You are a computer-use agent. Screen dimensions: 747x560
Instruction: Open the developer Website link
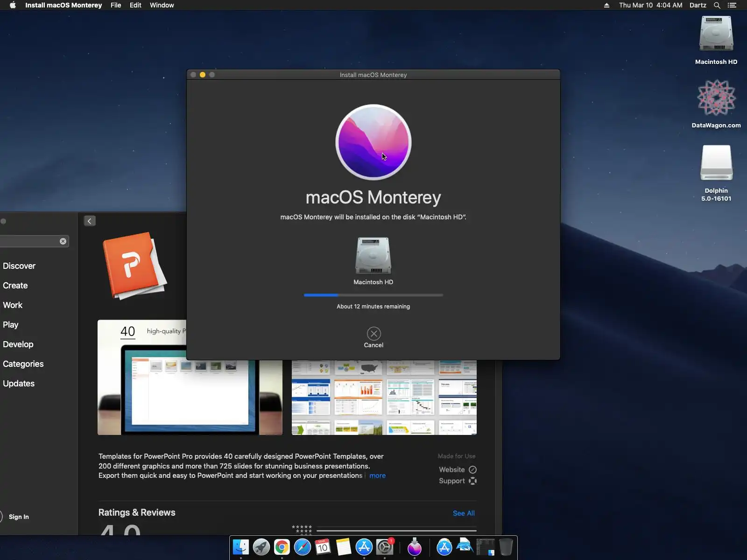pyautogui.click(x=458, y=469)
